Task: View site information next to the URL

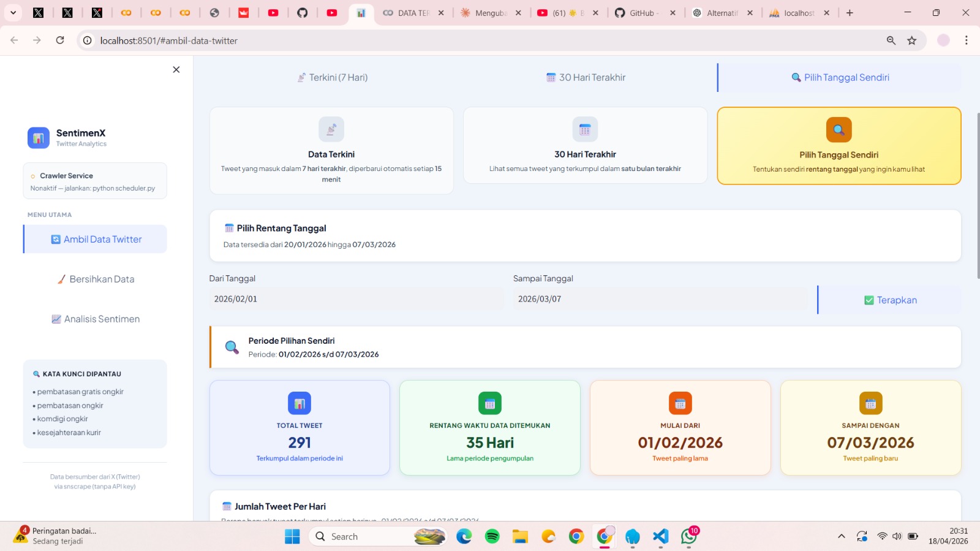Action: tap(88, 40)
